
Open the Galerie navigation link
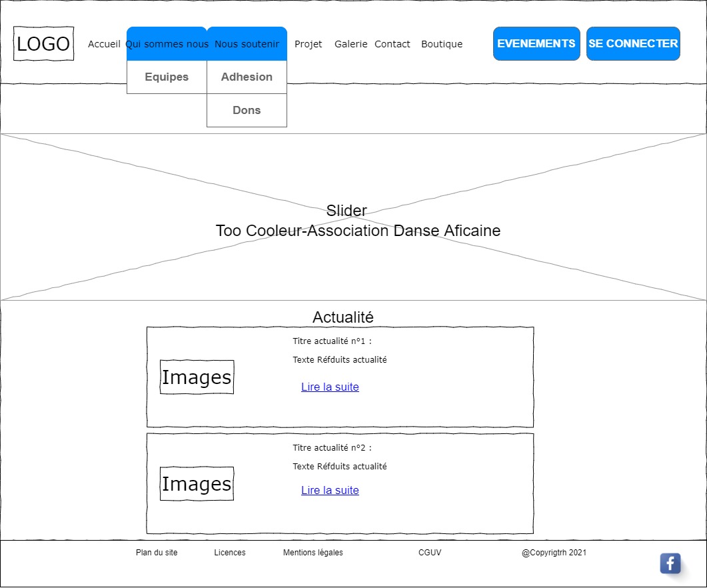click(351, 44)
